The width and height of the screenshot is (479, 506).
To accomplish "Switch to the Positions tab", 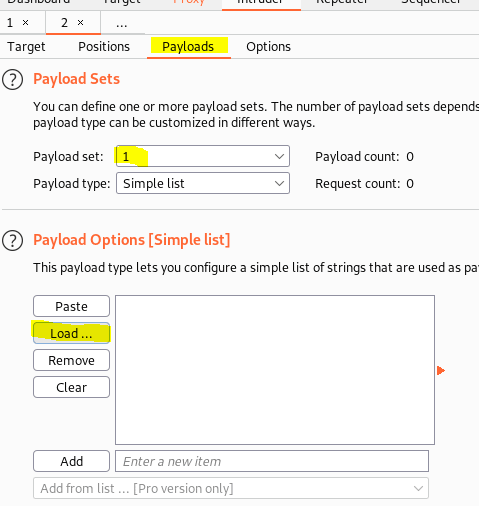I will (104, 47).
